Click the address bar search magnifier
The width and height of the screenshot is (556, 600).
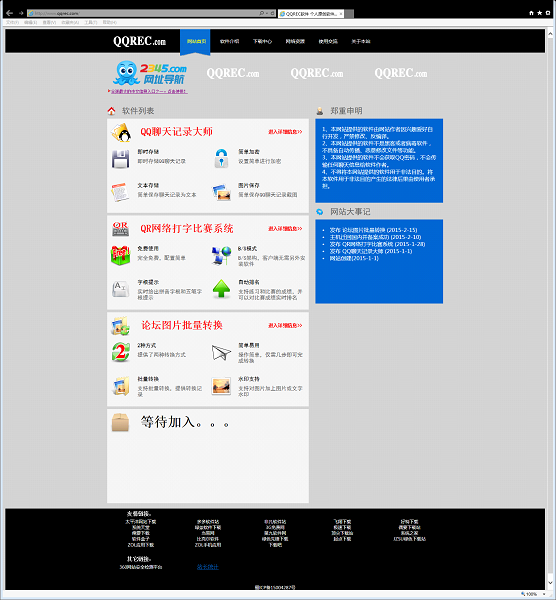(262, 13)
